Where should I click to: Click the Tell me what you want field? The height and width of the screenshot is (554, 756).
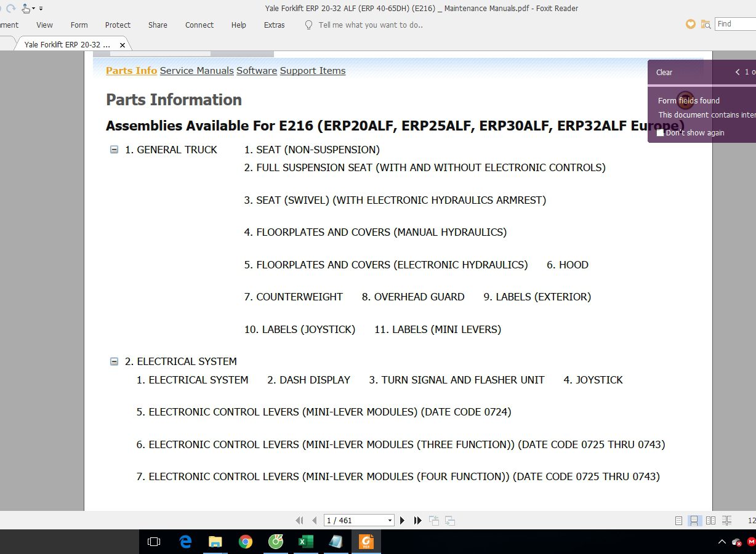[371, 25]
